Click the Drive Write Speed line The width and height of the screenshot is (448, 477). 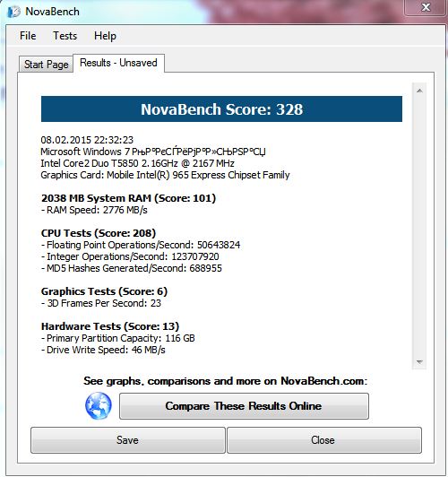[103, 350]
